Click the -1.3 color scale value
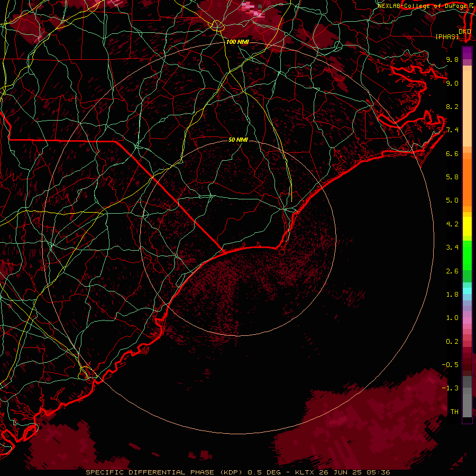 tap(450, 388)
